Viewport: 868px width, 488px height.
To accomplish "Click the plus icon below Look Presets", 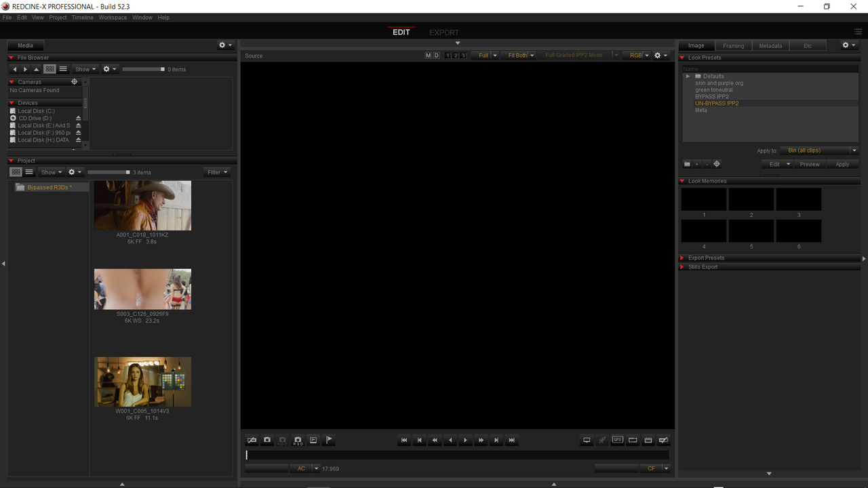I will point(696,164).
